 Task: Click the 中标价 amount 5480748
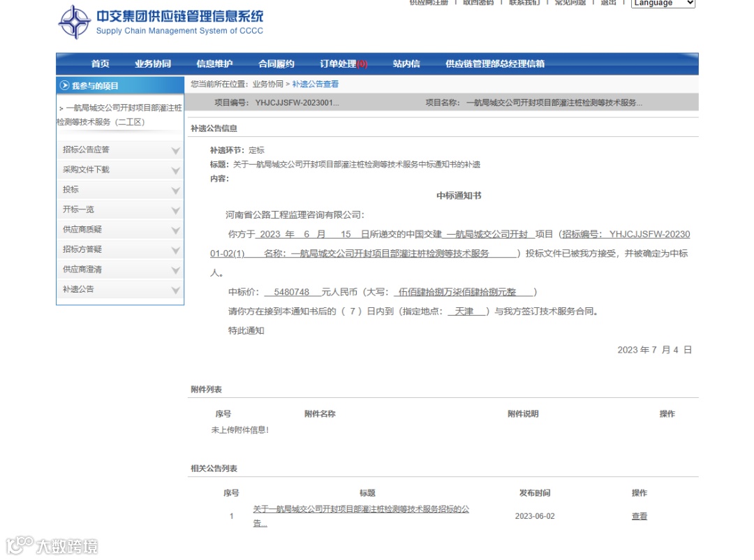click(x=291, y=292)
